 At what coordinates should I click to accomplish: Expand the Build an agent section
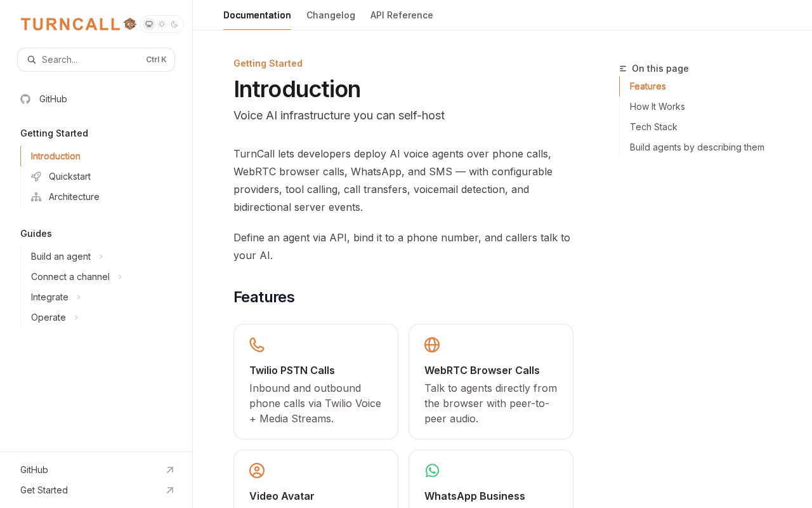pyautogui.click(x=67, y=257)
